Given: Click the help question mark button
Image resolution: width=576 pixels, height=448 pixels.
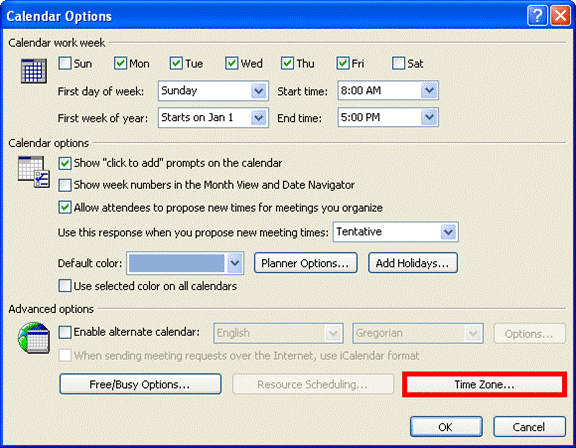Looking at the screenshot, I should [537, 16].
